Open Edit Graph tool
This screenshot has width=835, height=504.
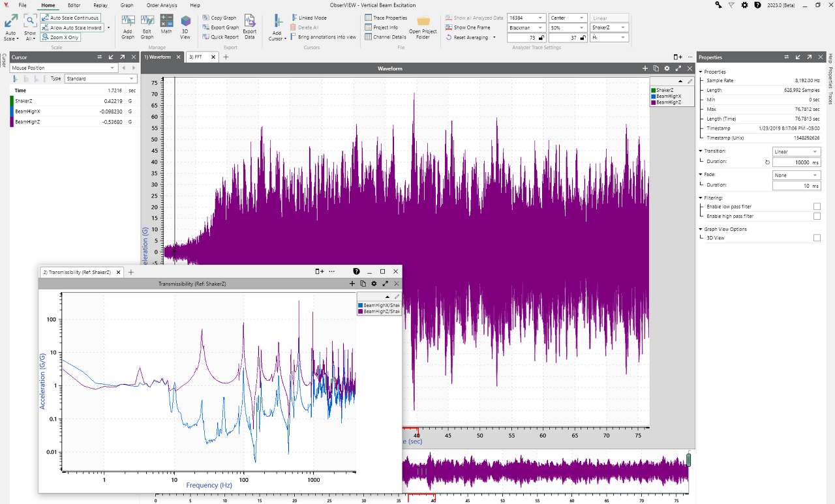(x=147, y=21)
